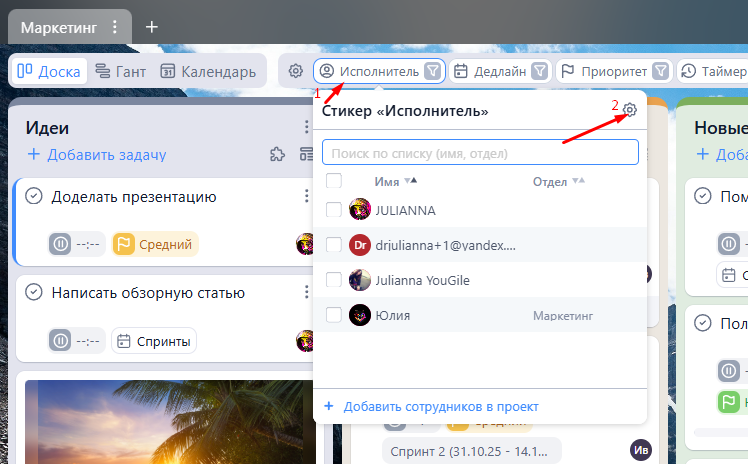Check the Julianna YouGile checkbox
This screenshot has height=464, width=748.
click(x=333, y=279)
